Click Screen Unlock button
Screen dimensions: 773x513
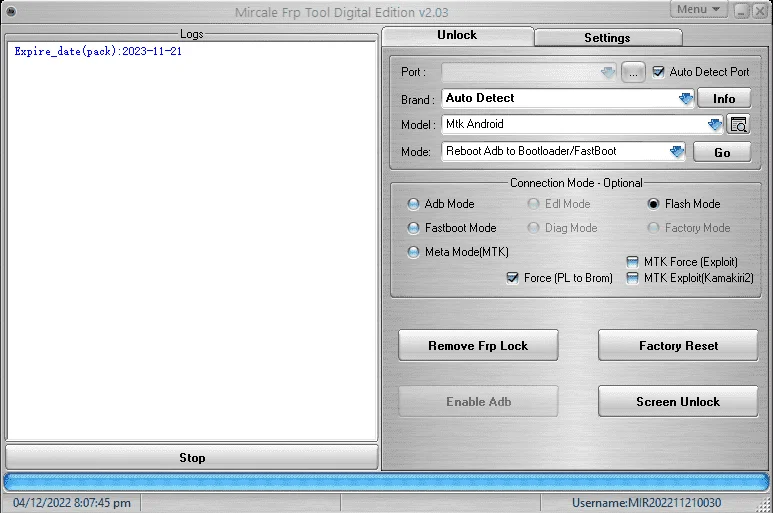coord(678,402)
